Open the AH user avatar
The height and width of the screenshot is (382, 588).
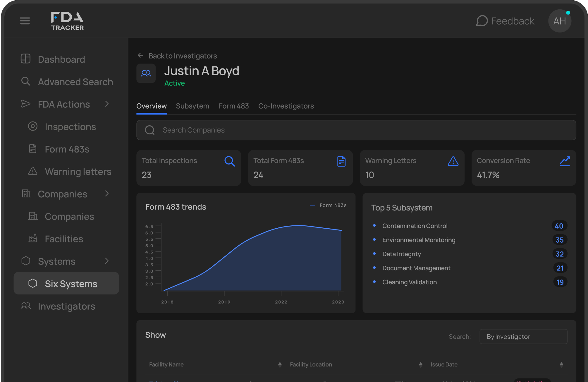(559, 21)
